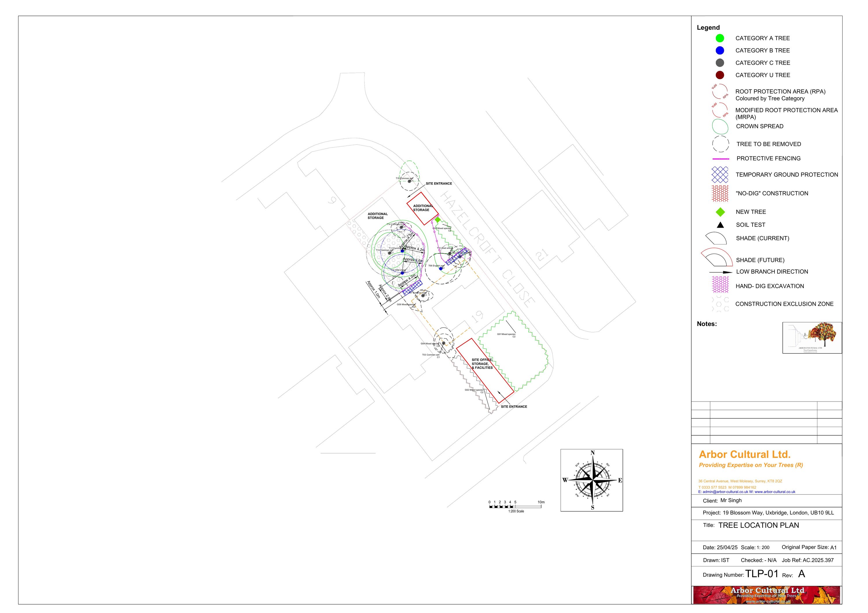Click the T06 English yew blue tree marker
Viewport: 868px width, 613px height.
point(441,268)
